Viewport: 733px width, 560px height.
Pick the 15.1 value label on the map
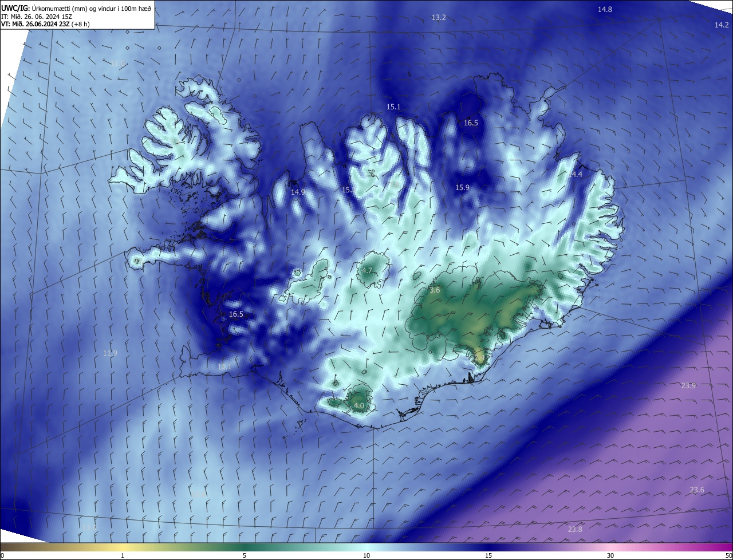pos(393,107)
